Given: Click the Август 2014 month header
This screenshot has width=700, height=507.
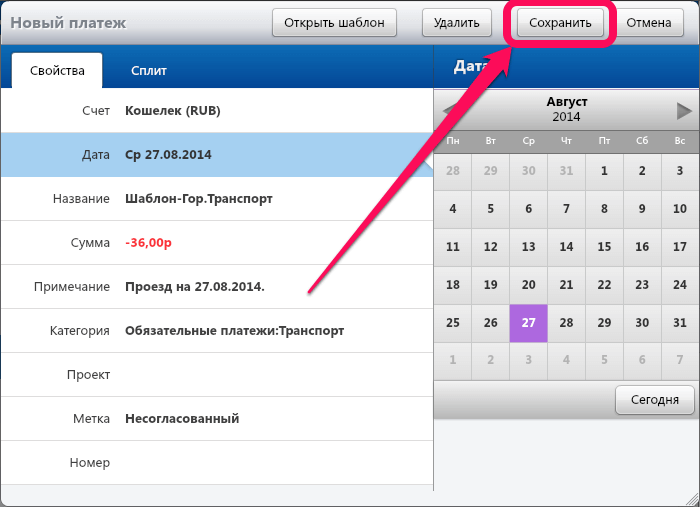Looking at the screenshot, I should (567, 109).
